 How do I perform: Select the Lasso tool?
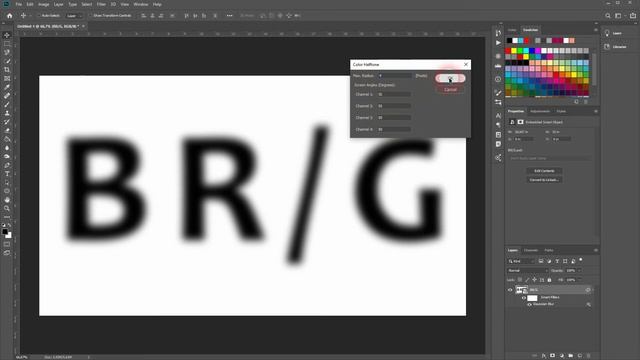pos(7,52)
